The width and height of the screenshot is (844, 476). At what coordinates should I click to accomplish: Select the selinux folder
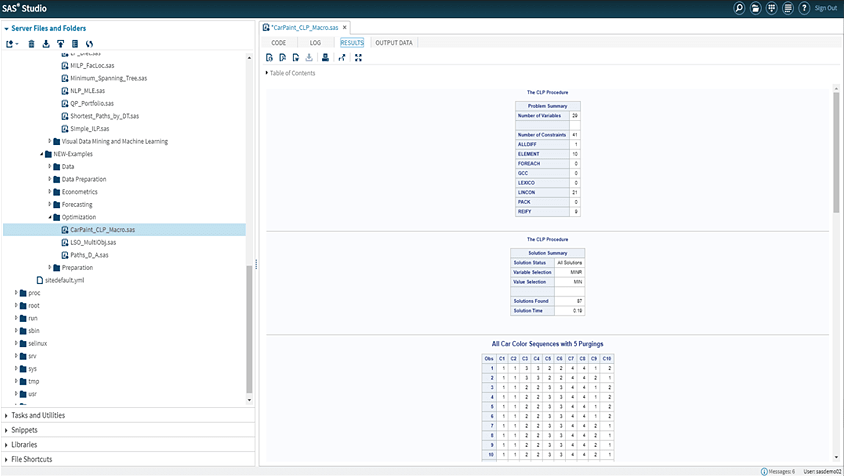tap(37, 344)
